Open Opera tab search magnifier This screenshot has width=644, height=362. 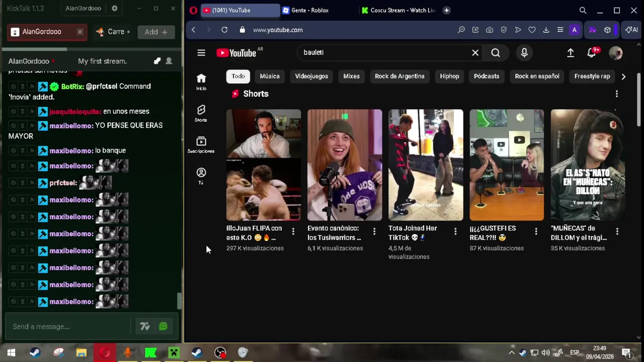[583, 10]
